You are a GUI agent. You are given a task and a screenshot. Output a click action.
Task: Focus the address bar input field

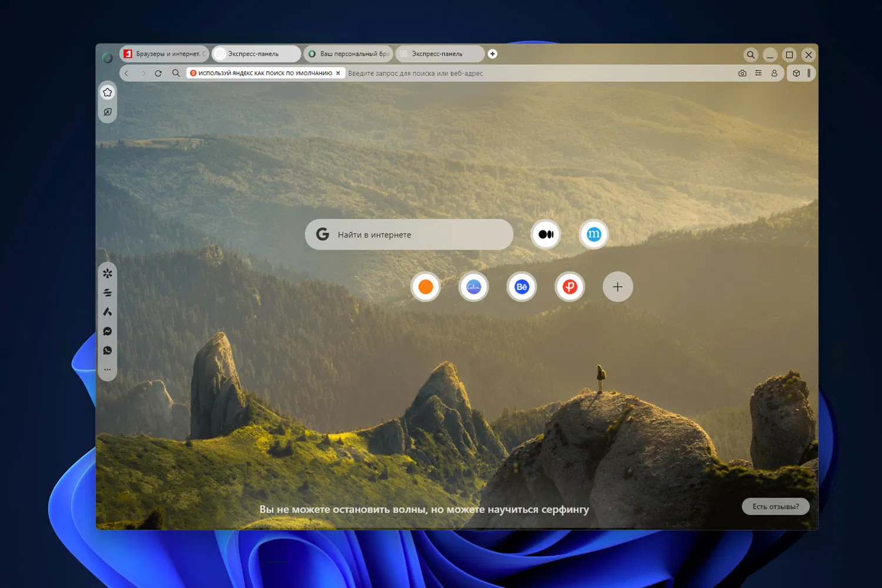(x=538, y=73)
